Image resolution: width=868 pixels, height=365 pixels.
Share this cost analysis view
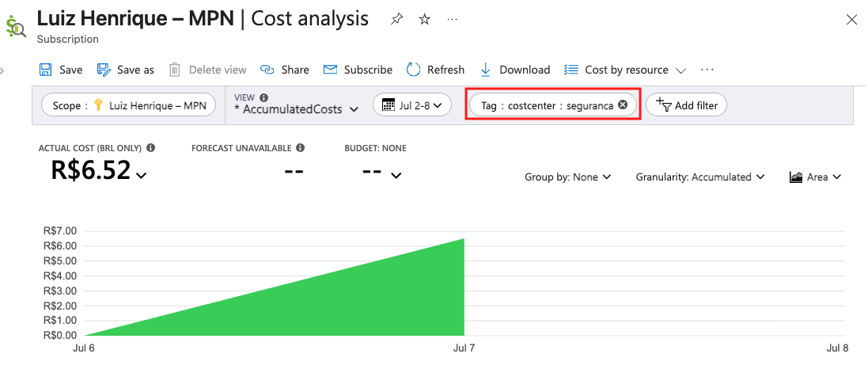285,70
